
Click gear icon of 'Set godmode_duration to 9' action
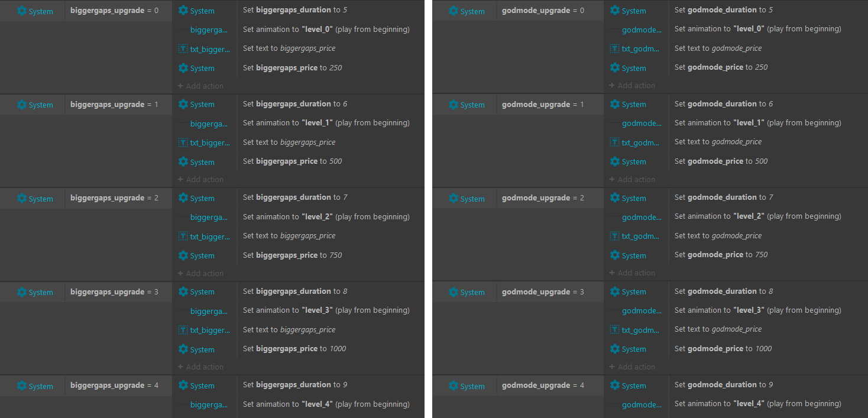pos(615,385)
